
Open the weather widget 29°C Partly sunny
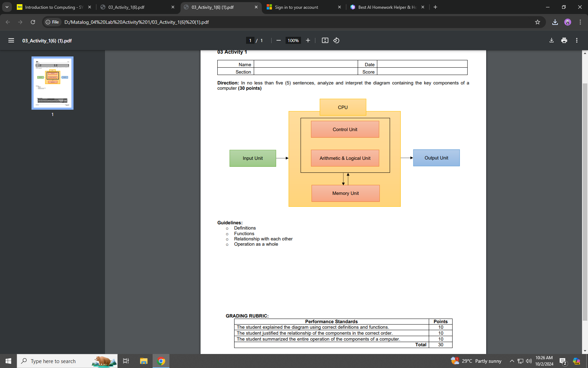[x=476, y=361]
